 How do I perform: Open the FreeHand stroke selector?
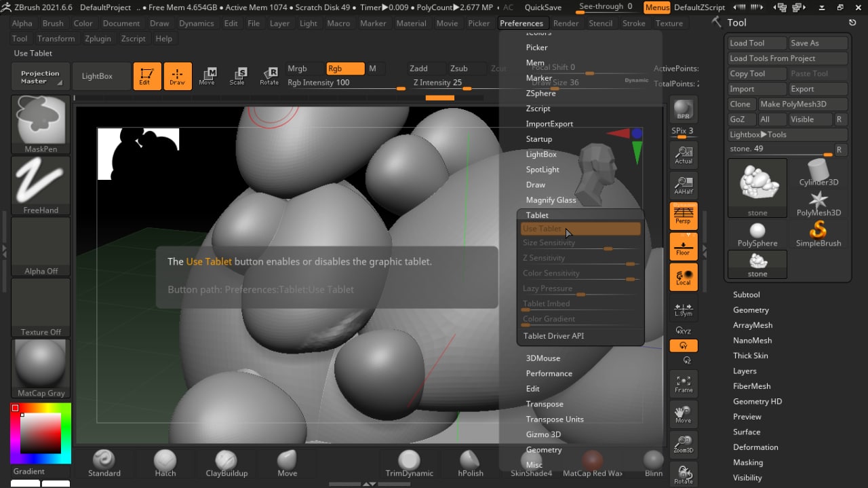click(41, 185)
